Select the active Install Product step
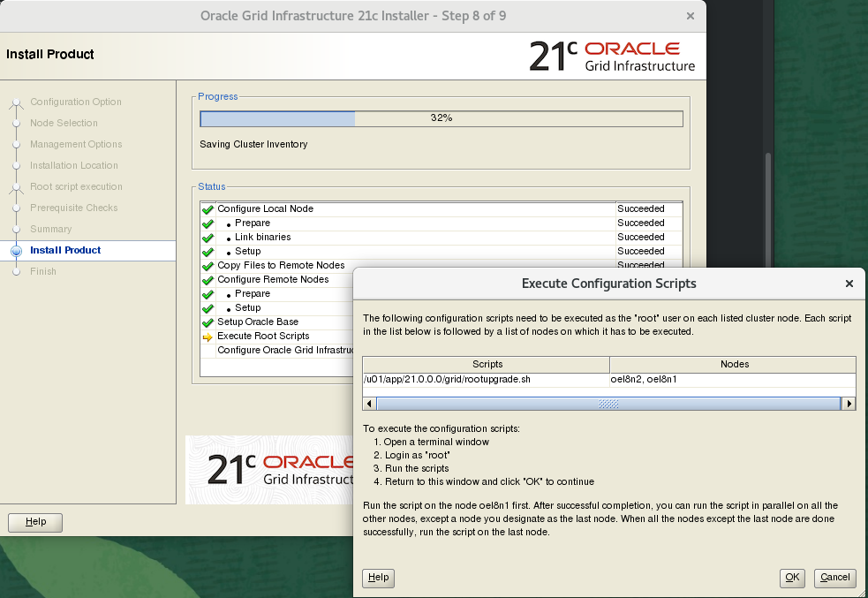 click(64, 250)
